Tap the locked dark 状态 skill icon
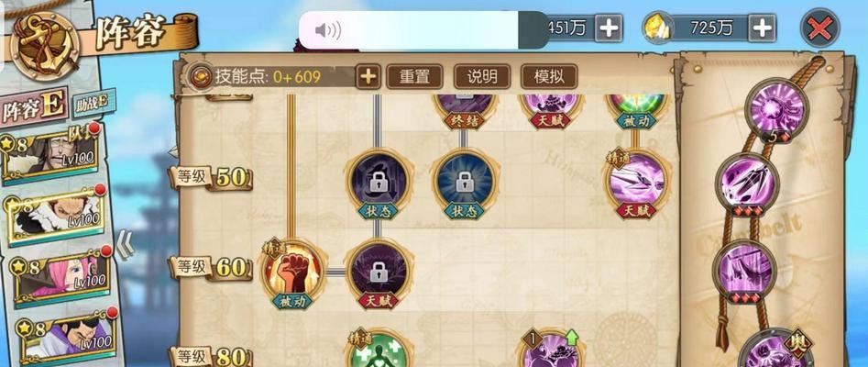This screenshot has height=367, width=868. coord(379,182)
